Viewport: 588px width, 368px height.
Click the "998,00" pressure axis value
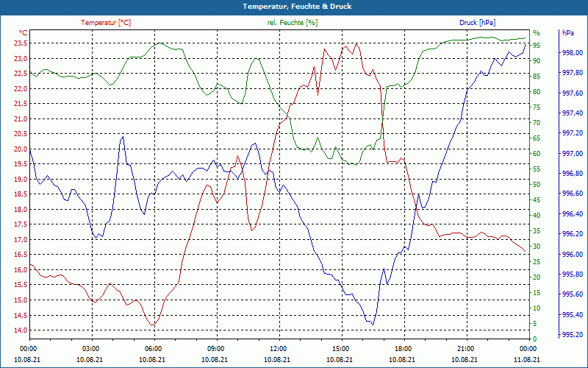coord(573,52)
